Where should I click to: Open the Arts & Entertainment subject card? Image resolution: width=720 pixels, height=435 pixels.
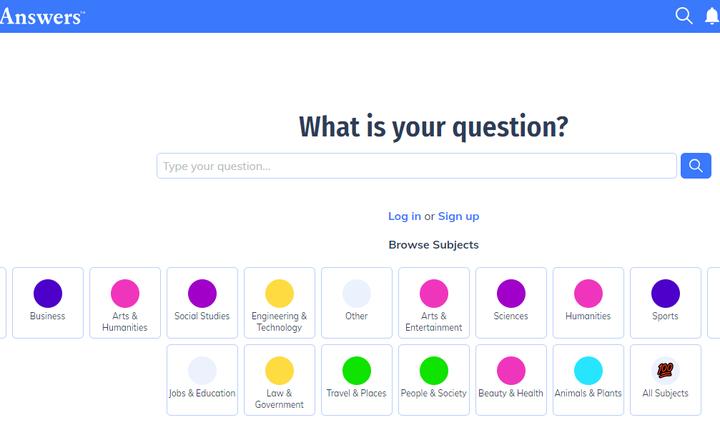434,303
